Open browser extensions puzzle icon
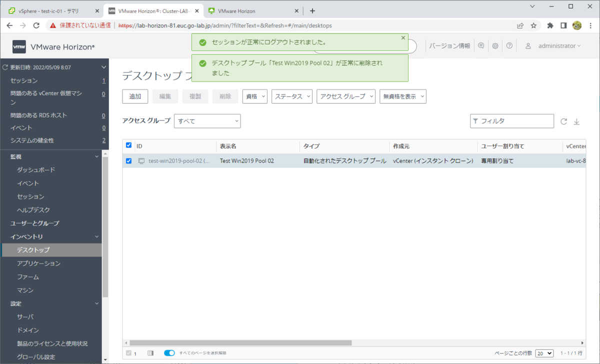600x364 pixels. click(x=550, y=25)
